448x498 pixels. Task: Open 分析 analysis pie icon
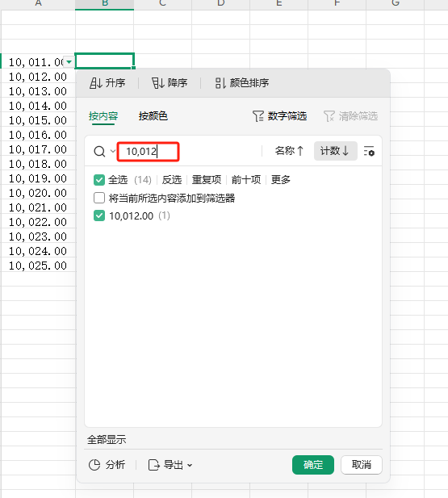tap(94, 465)
